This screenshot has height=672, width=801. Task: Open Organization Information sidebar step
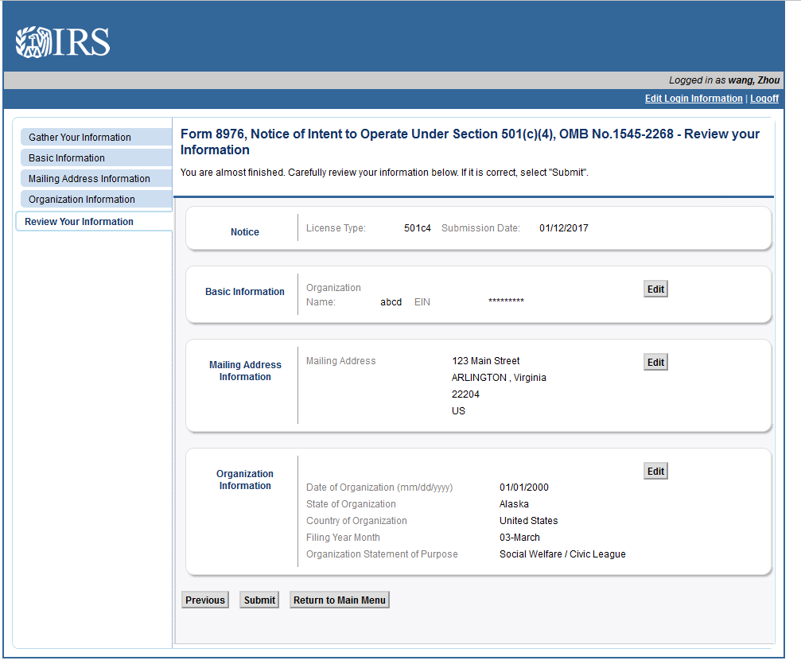(96, 200)
